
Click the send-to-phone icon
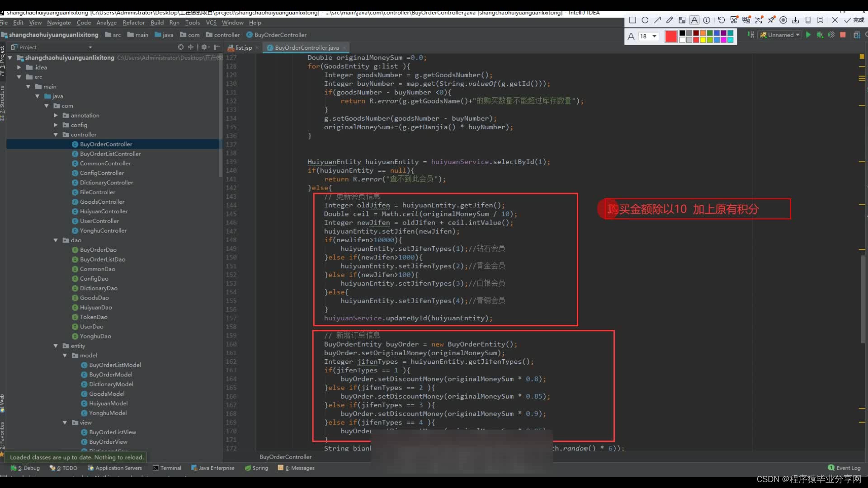[x=808, y=20]
